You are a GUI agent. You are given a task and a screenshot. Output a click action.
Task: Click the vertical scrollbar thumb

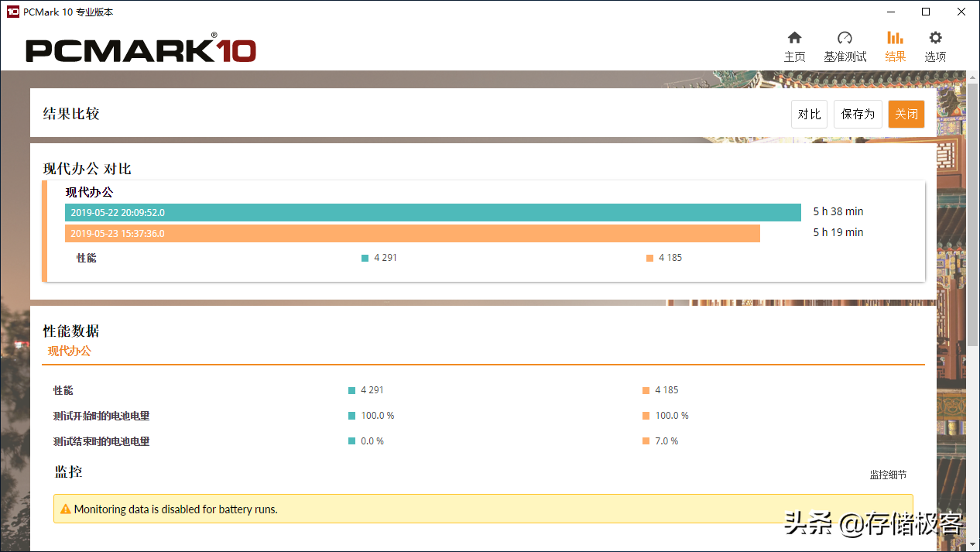point(973,214)
